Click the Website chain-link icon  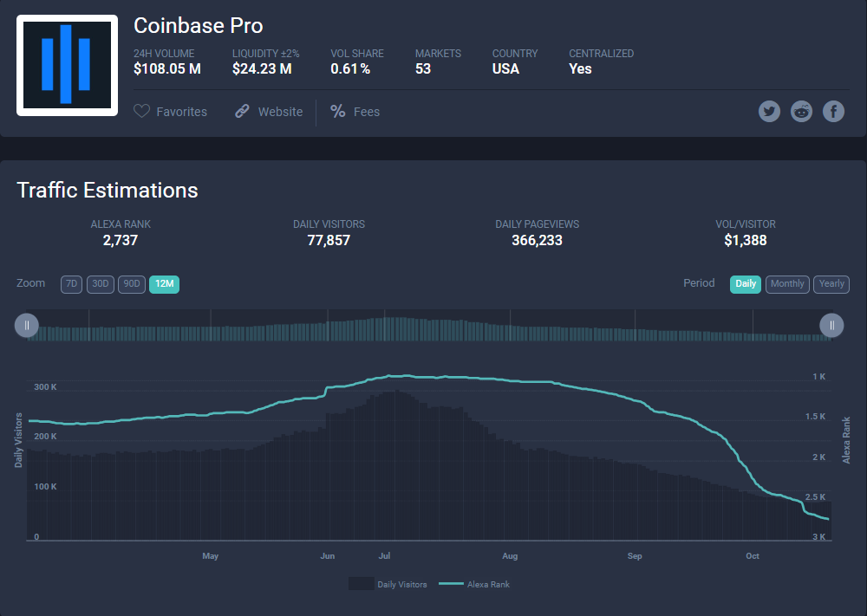tap(243, 112)
